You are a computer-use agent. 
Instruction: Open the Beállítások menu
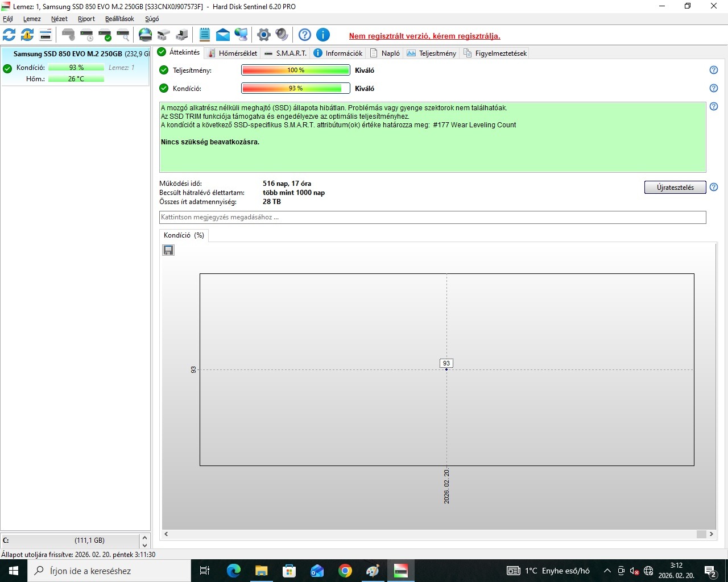119,19
